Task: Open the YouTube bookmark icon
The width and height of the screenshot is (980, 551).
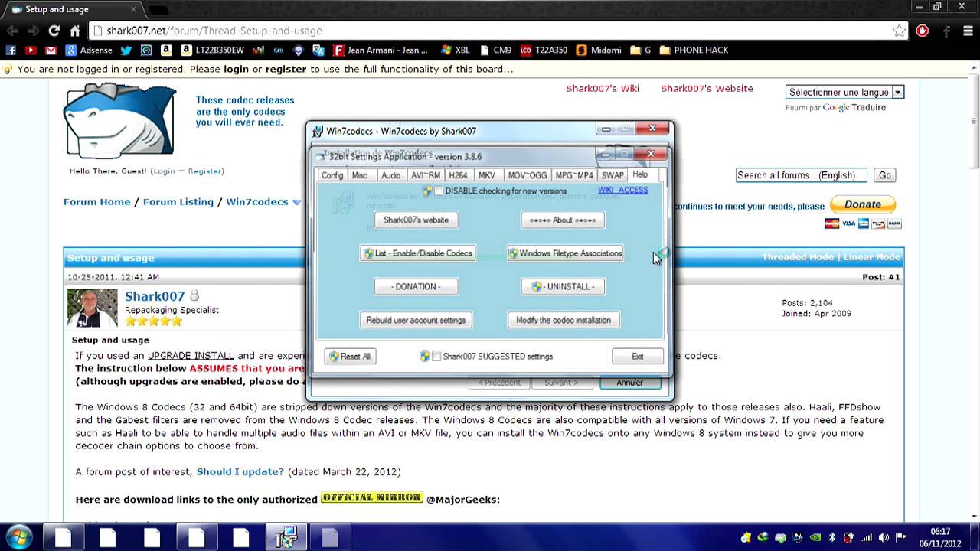Action: click(x=31, y=50)
